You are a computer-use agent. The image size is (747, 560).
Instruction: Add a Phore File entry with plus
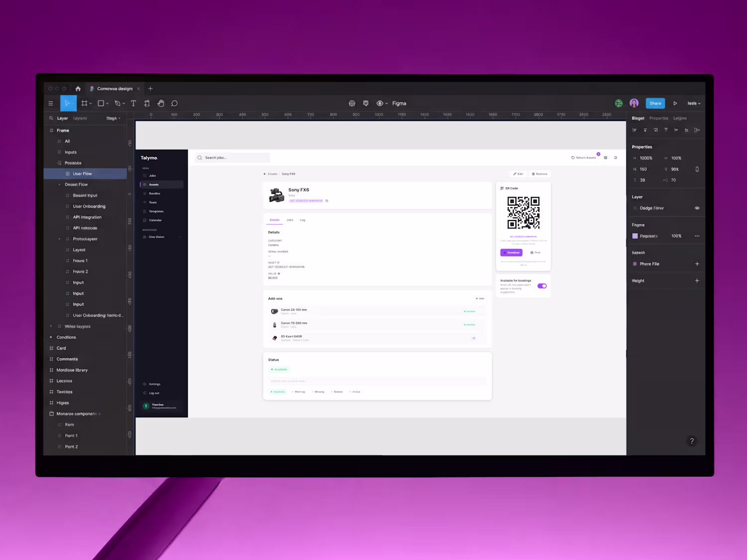[697, 264]
